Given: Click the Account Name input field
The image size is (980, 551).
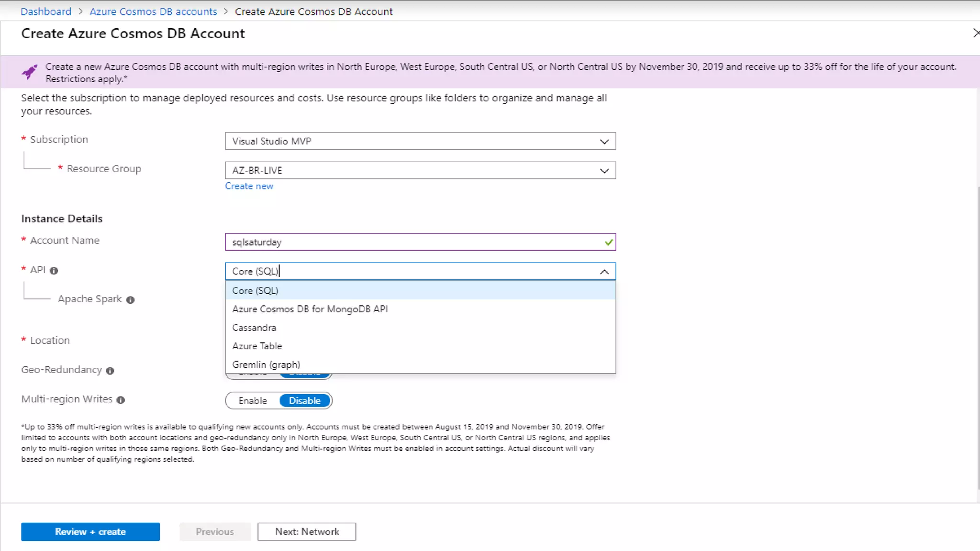Looking at the screenshot, I should (x=412, y=242).
